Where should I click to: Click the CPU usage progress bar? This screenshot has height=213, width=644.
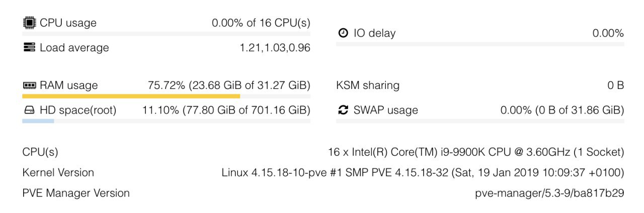coord(166,34)
